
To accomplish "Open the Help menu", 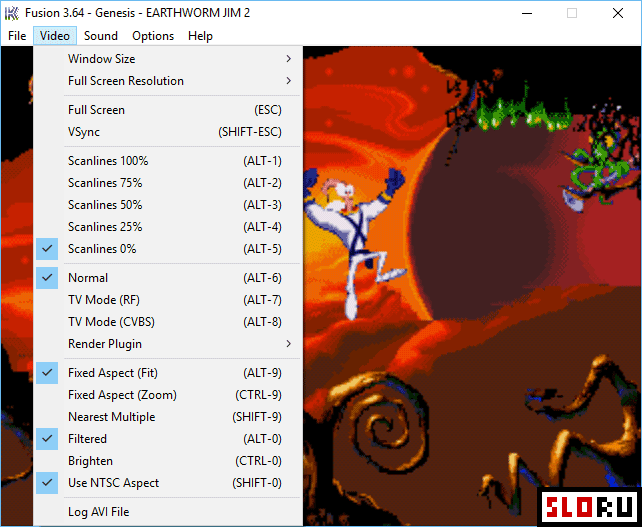I will [x=200, y=36].
